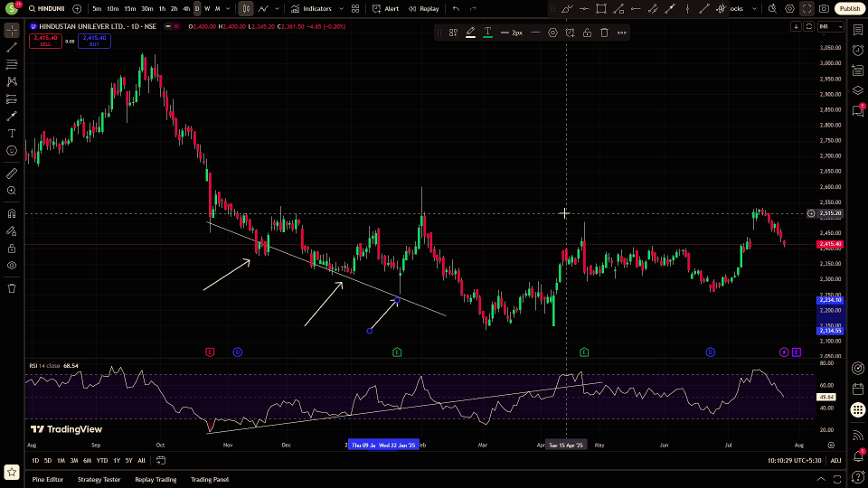The image size is (868, 488).
Task: Redo the chart action
Action: point(473,9)
